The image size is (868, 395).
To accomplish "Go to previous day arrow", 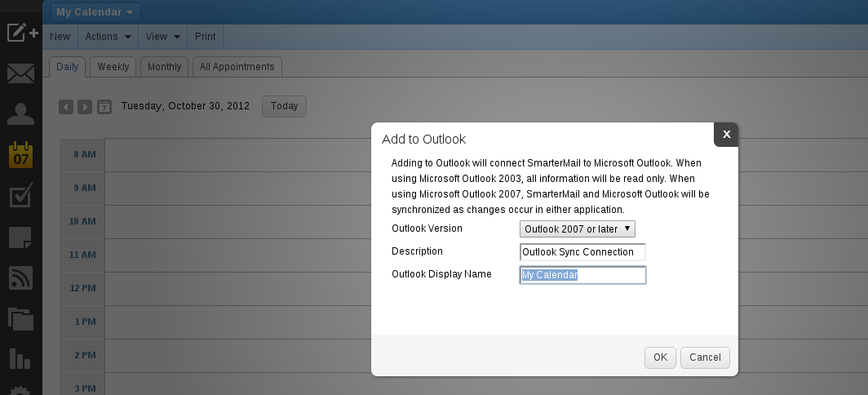I will click(66, 107).
